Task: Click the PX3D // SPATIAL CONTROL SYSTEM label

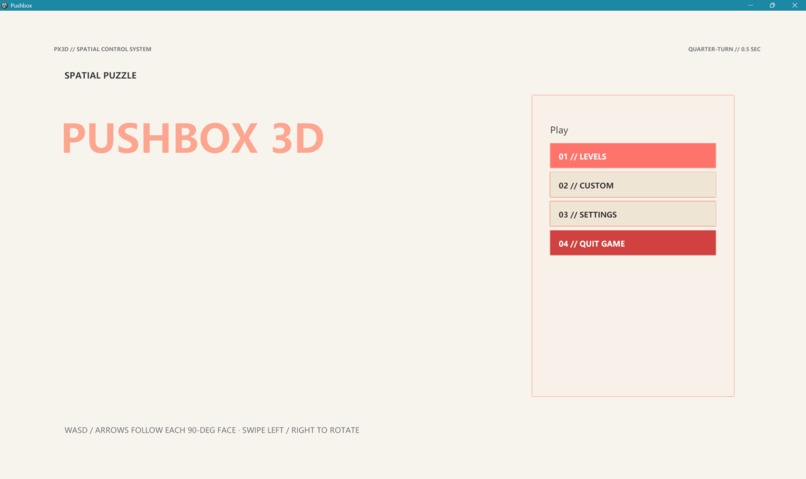Action: click(x=102, y=49)
